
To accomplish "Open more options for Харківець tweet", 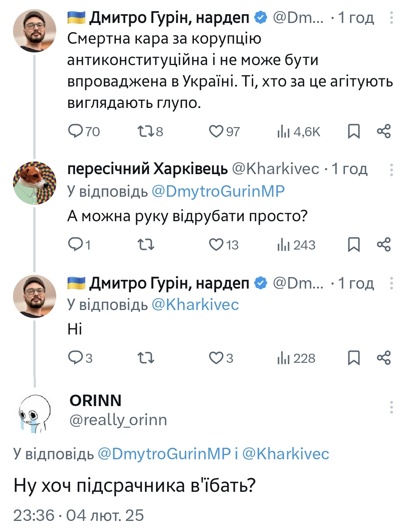I will [391, 170].
